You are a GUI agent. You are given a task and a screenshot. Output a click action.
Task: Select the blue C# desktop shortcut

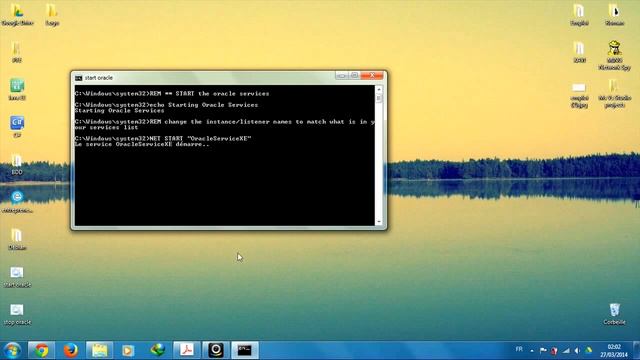(17, 127)
